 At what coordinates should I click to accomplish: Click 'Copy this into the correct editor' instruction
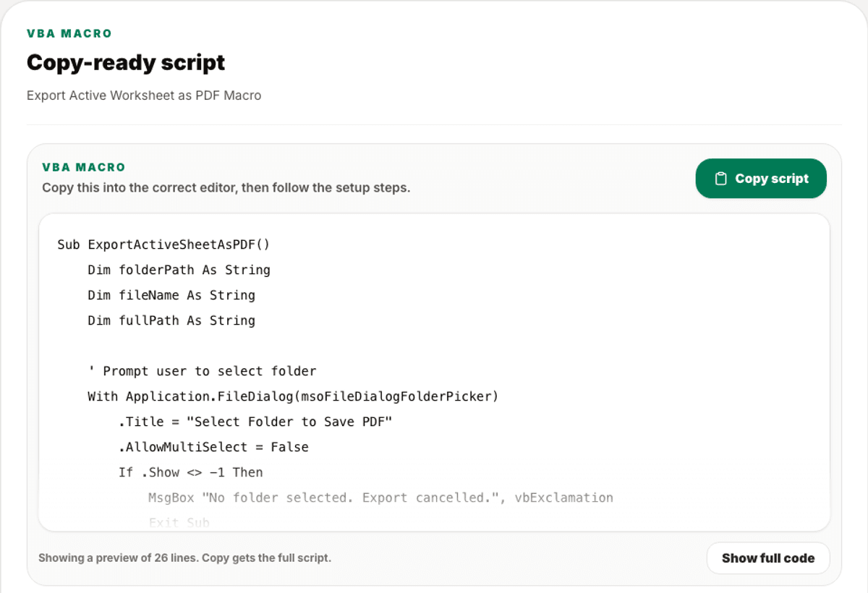click(226, 188)
